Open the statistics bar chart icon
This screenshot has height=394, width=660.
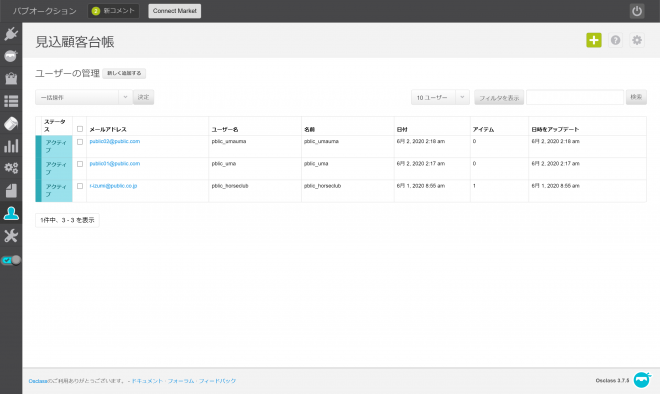(11, 146)
